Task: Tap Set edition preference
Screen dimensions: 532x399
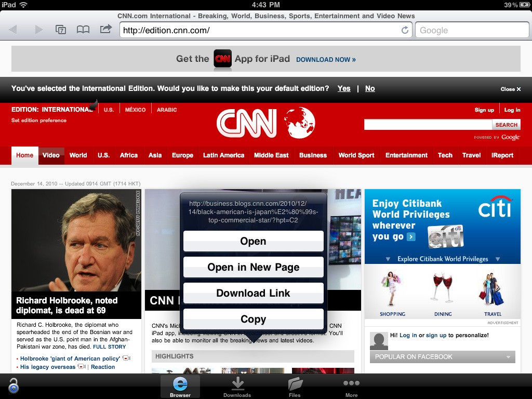Action: click(39, 120)
